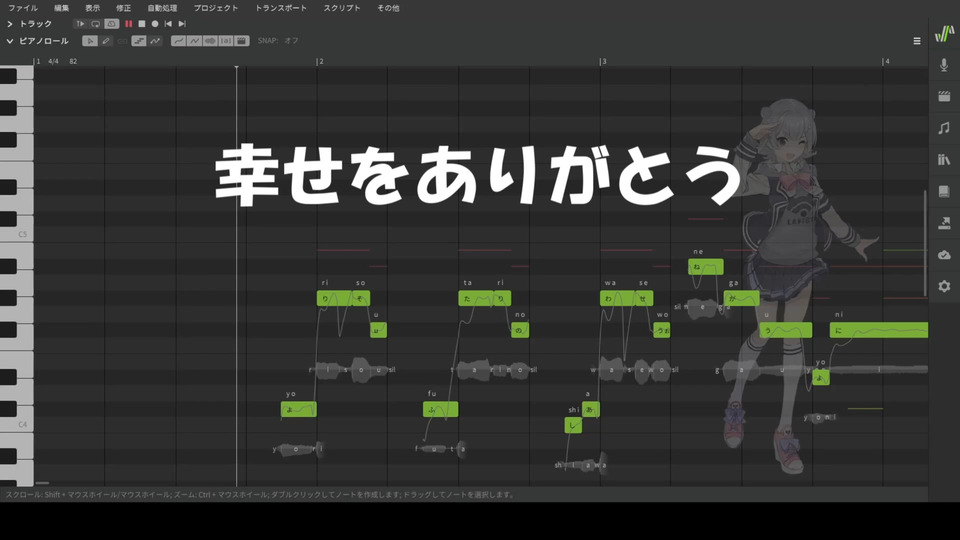Jump playback to the end
960x540 pixels.
click(x=182, y=24)
